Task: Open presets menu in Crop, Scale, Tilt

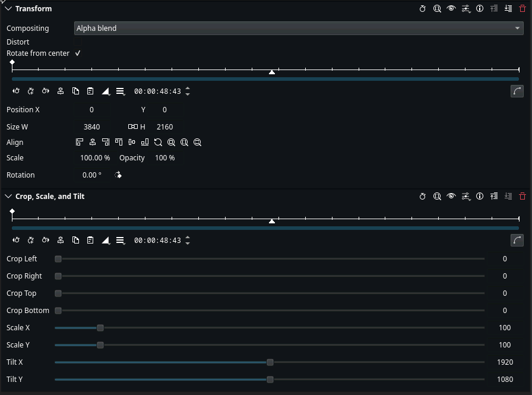Action: (466, 197)
